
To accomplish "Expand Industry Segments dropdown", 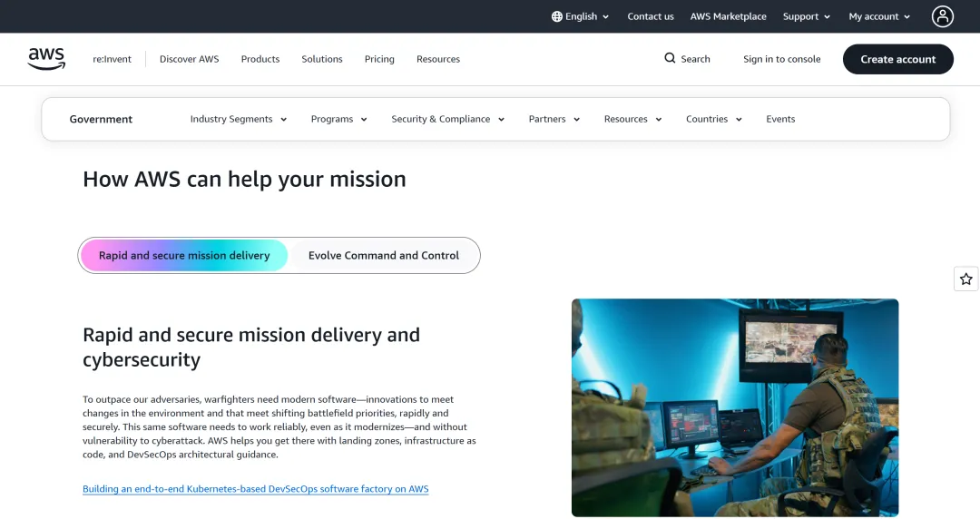I will [238, 119].
